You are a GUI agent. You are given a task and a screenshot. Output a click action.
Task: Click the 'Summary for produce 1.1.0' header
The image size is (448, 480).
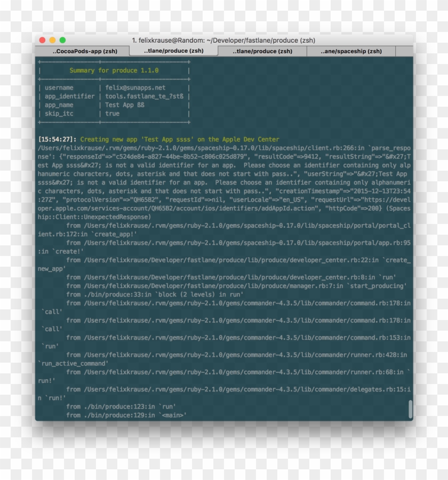point(114,70)
